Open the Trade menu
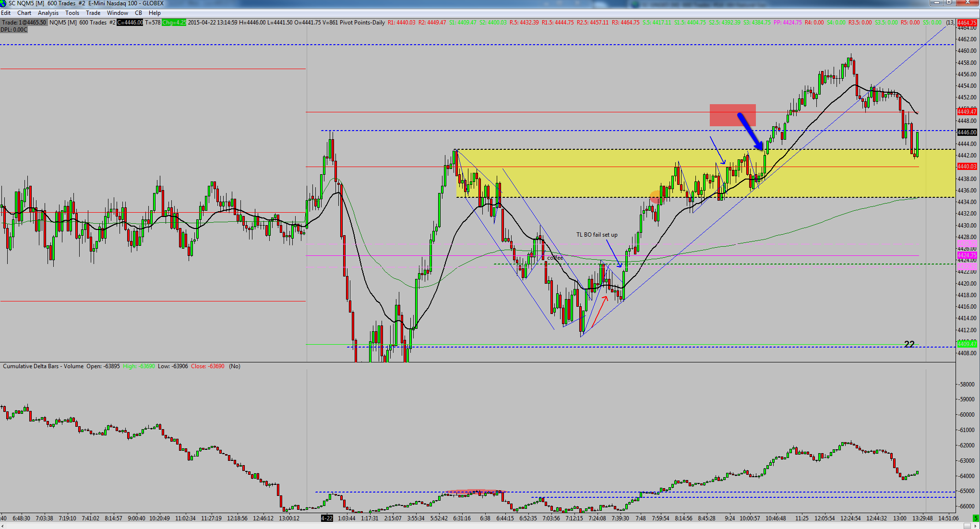 coord(93,13)
